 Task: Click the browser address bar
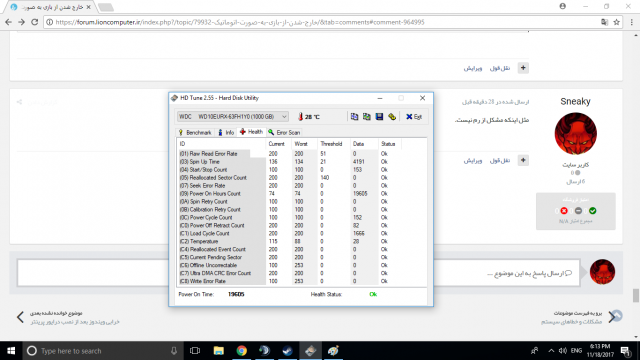[322, 22]
